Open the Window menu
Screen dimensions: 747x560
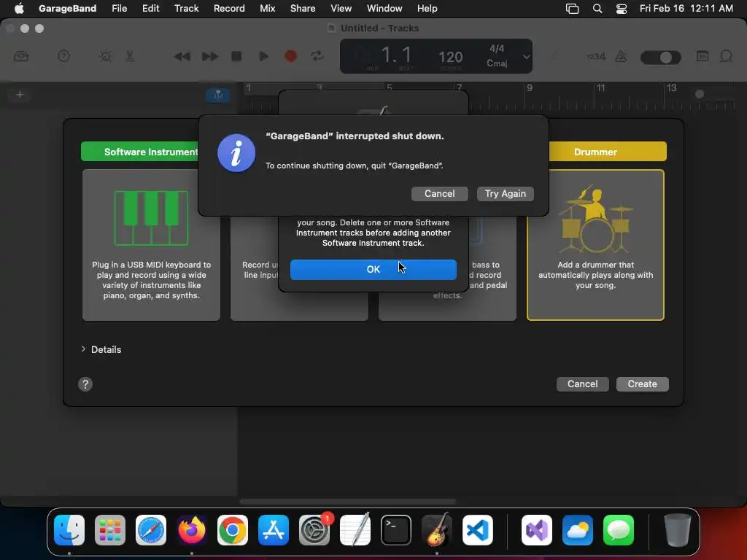[x=384, y=8]
